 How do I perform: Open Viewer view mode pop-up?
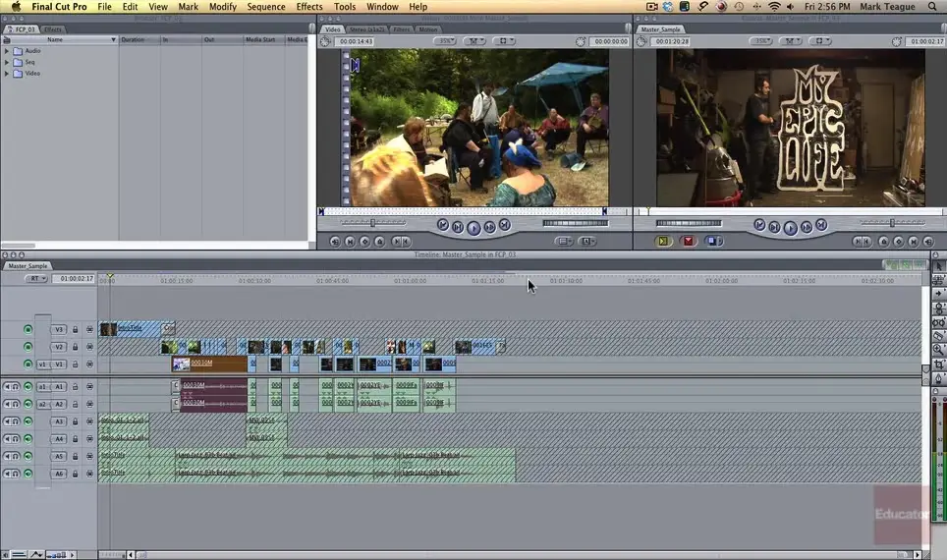tap(504, 41)
